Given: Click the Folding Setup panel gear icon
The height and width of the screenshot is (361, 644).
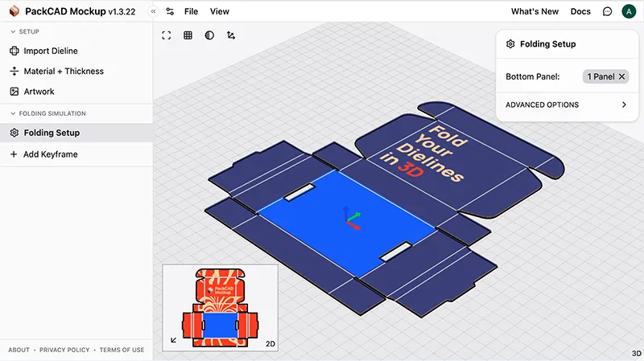Looking at the screenshot, I should click(x=510, y=44).
